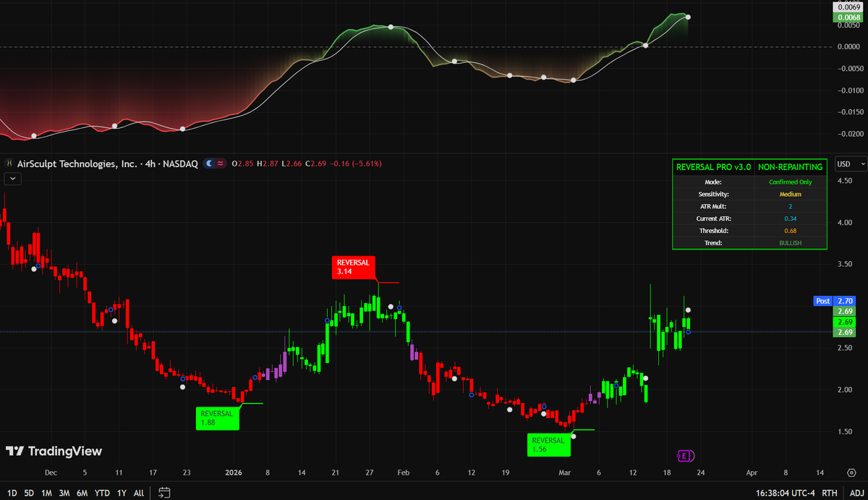Screen dimensions: 868x500
Task: Click the -0.0200 oscillator axis label
Action: tap(849, 134)
